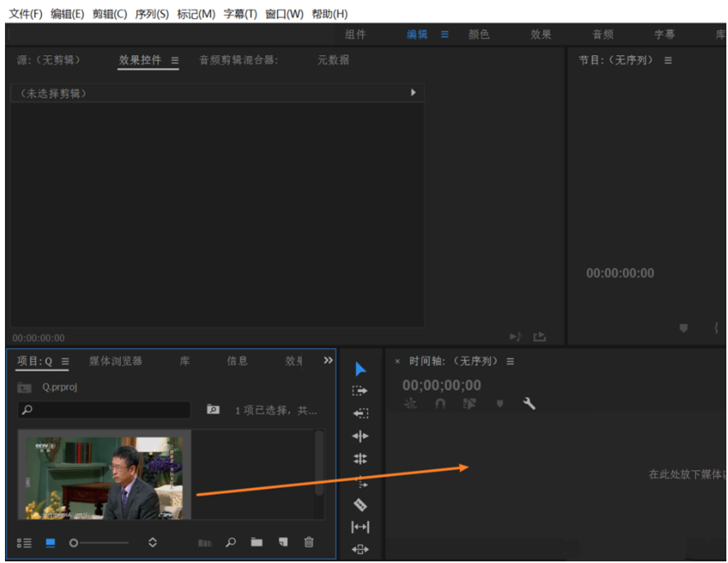Expand hidden panels with the double chevron
This screenshot has width=728, height=563.
click(x=328, y=359)
